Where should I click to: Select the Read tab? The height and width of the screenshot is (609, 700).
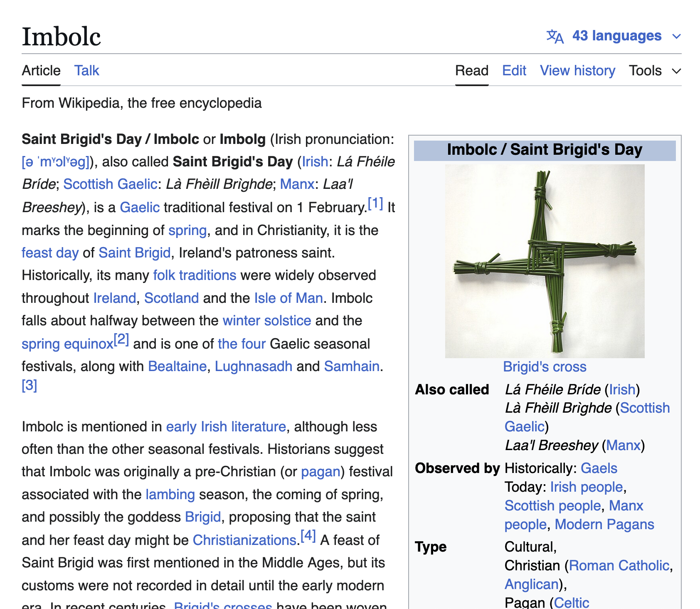472,71
